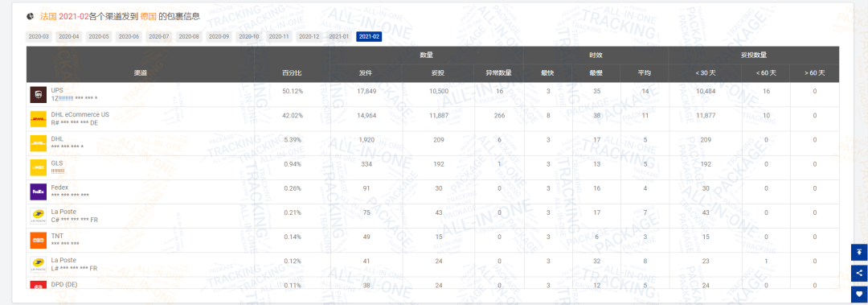The image size is (868, 305).
Task: Select the 2020-09 month tab
Action: click(218, 36)
